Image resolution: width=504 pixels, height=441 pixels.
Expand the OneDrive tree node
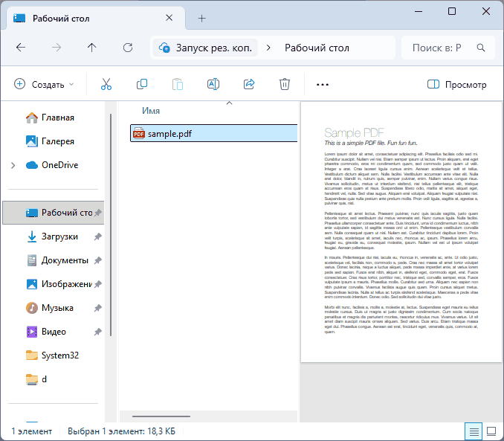coord(13,165)
